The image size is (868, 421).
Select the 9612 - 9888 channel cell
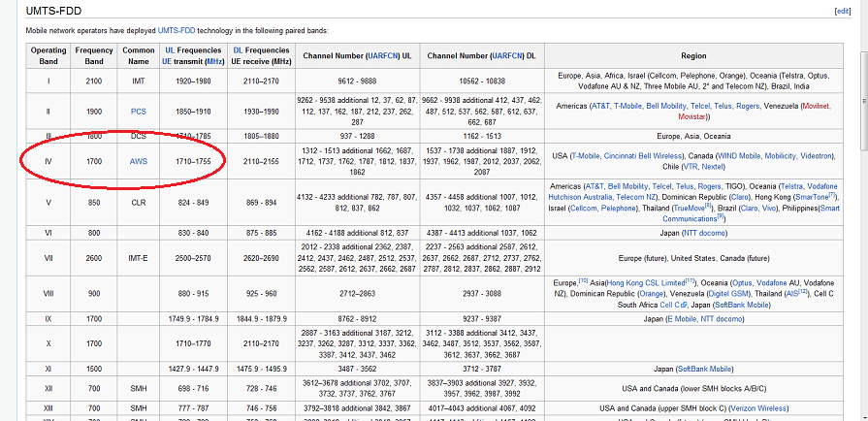click(358, 81)
